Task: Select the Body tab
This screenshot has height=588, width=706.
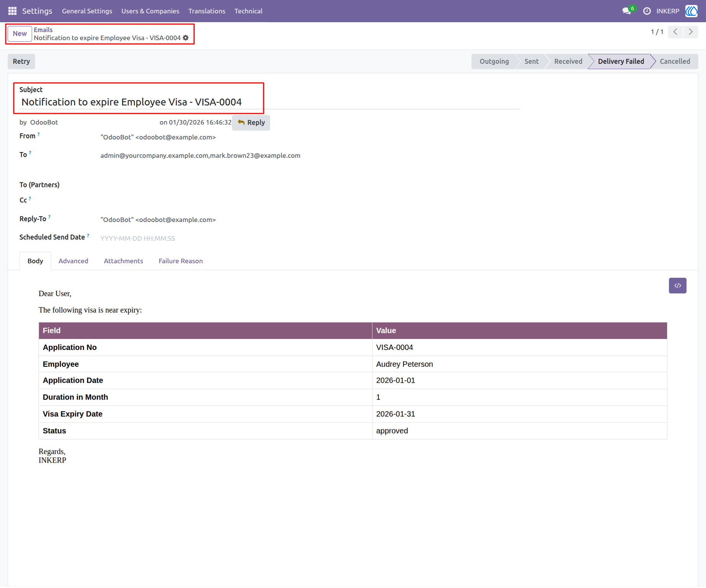Action: pyautogui.click(x=35, y=261)
